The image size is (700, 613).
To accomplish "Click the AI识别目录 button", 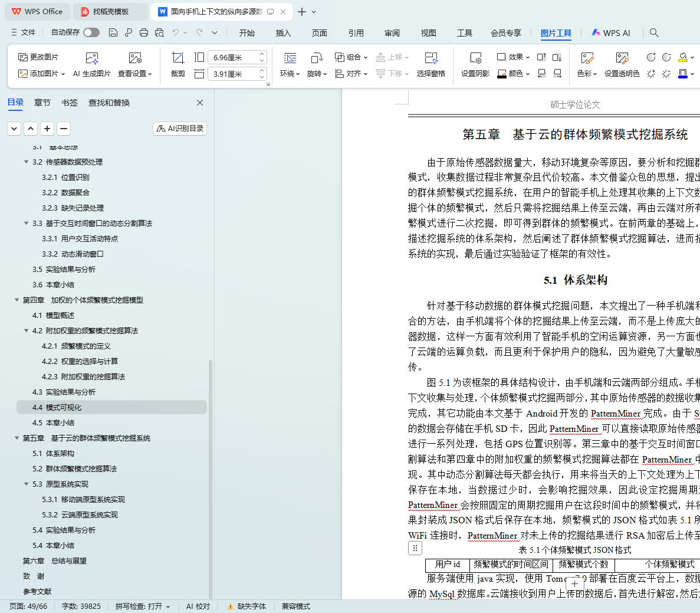I will pos(180,128).
